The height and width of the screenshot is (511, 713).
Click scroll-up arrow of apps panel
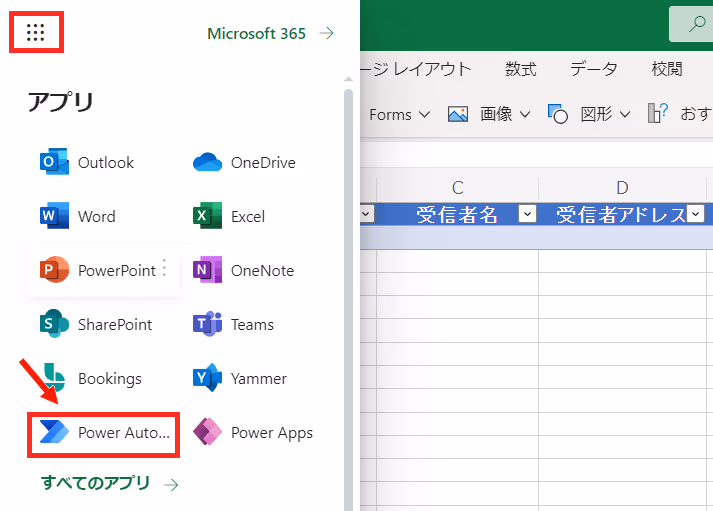[348, 79]
